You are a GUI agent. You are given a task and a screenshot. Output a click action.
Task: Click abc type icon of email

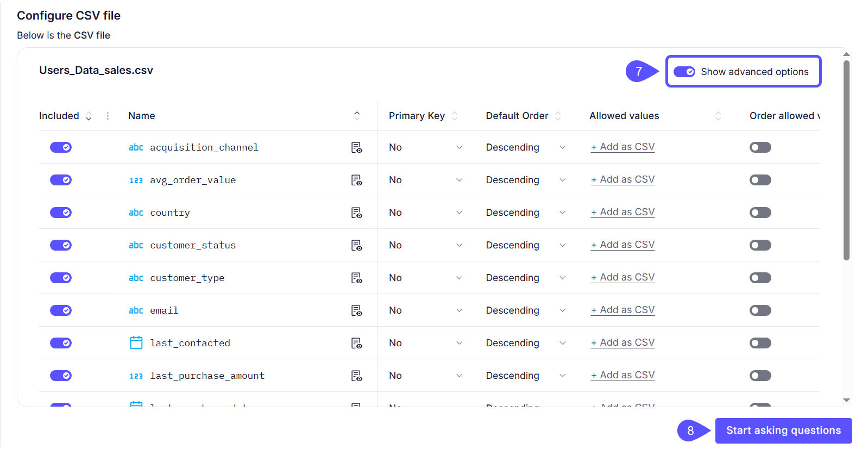click(x=136, y=310)
